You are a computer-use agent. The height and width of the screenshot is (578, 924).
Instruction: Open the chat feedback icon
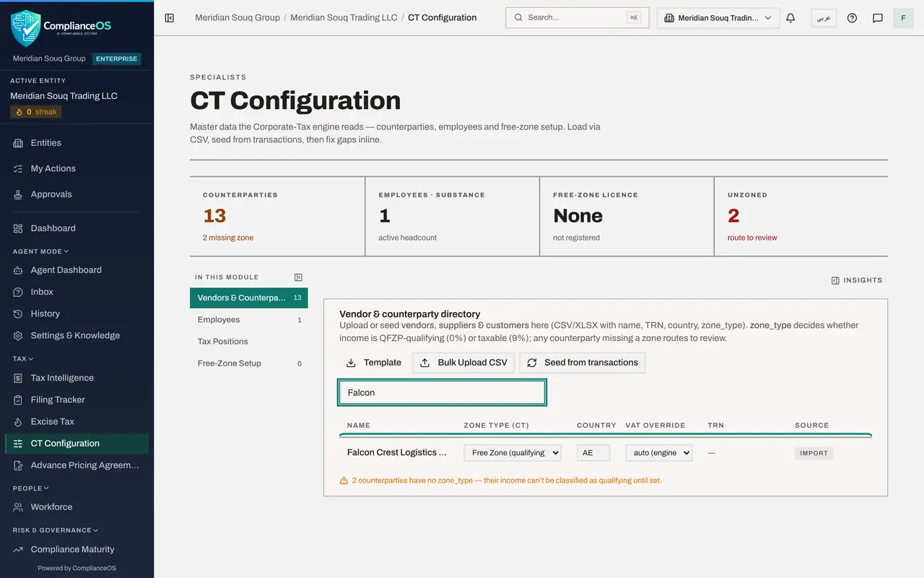point(878,18)
